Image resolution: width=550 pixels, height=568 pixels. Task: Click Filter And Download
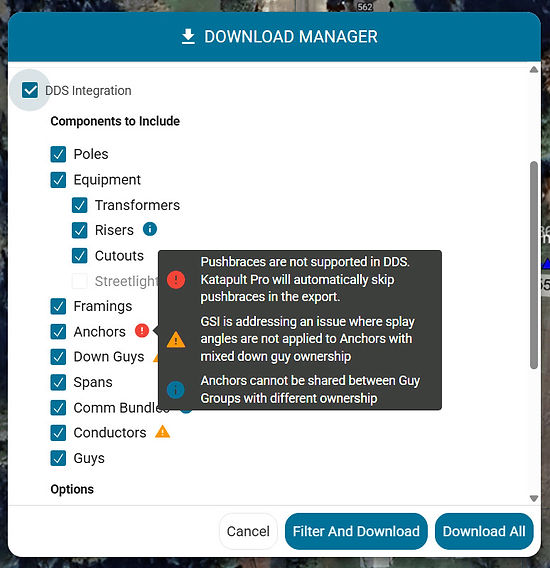[x=356, y=531]
